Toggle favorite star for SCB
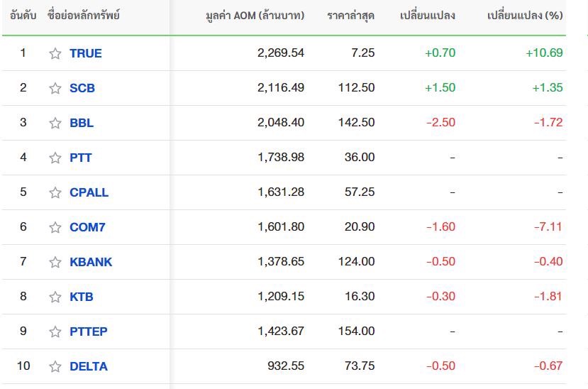The height and width of the screenshot is (389, 588). (x=55, y=88)
